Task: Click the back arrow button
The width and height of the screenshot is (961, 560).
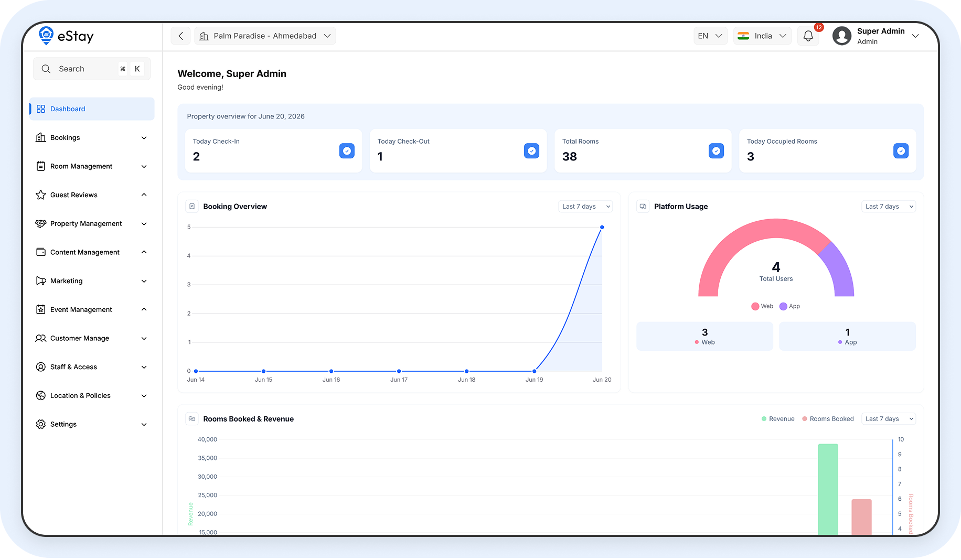Action: (x=180, y=36)
